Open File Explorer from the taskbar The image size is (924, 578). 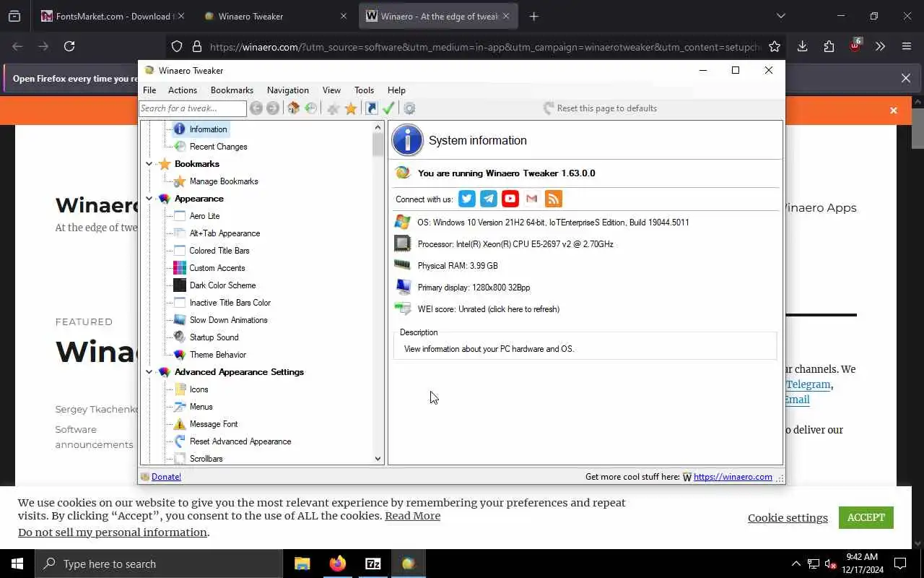click(302, 564)
